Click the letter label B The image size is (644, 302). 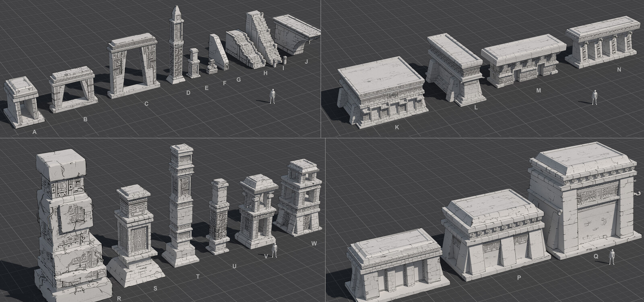(x=85, y=119)
